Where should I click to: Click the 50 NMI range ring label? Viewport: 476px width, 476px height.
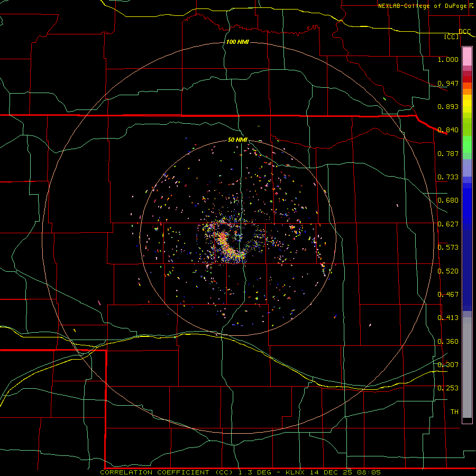pos(237,140)
